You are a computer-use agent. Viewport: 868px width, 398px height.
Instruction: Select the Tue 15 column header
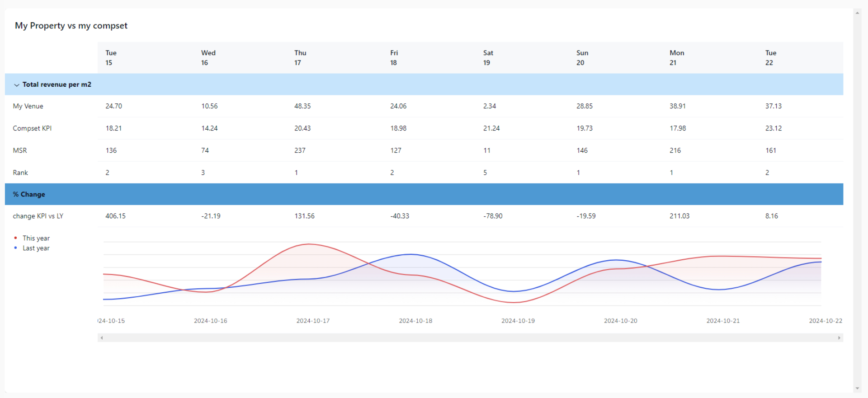click(111, 58)
